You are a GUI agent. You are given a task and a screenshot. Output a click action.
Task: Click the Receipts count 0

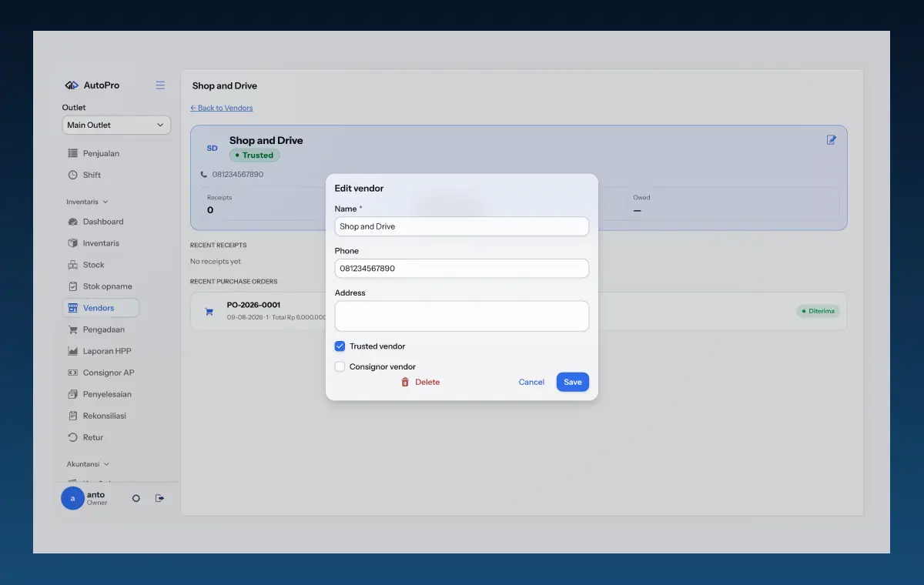210,210
